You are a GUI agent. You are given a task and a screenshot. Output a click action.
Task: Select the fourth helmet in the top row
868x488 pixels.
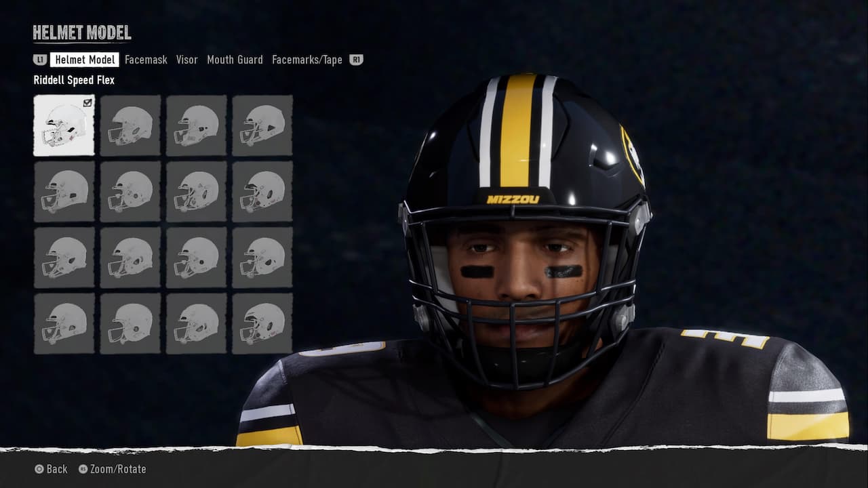coord(262,125)
